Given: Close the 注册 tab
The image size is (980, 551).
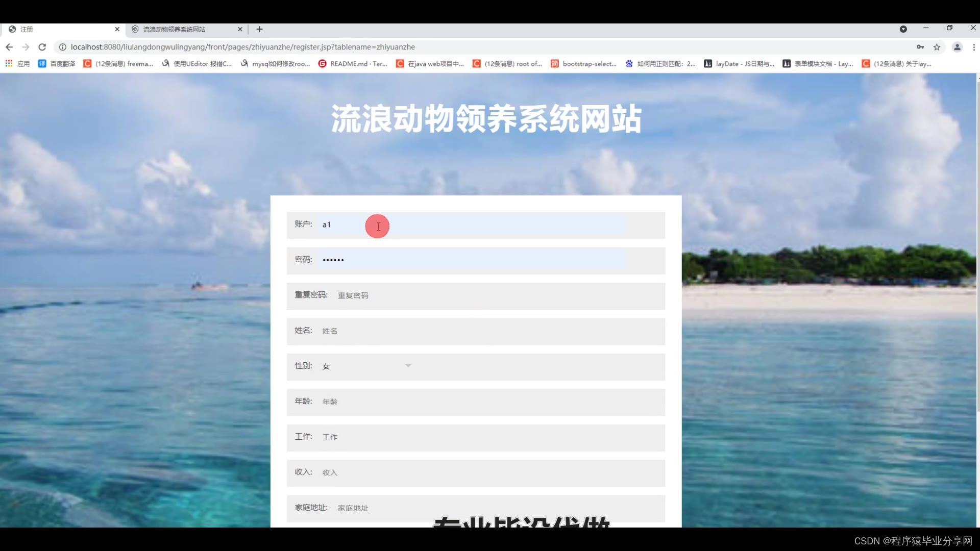Looking at the screenshot, I should click(x=117, y=29).
